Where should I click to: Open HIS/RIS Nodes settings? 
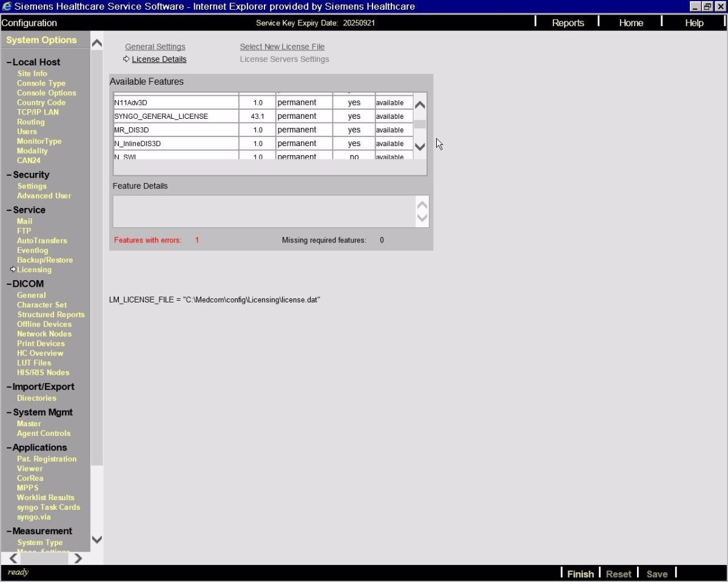[43, 373]
